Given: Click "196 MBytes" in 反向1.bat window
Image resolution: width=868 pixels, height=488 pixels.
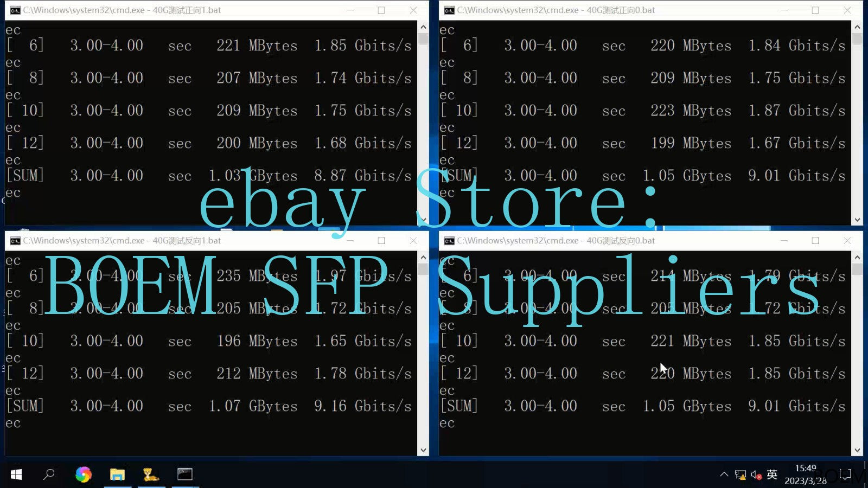Looking at the screenshot, I should tap(257, 341).
